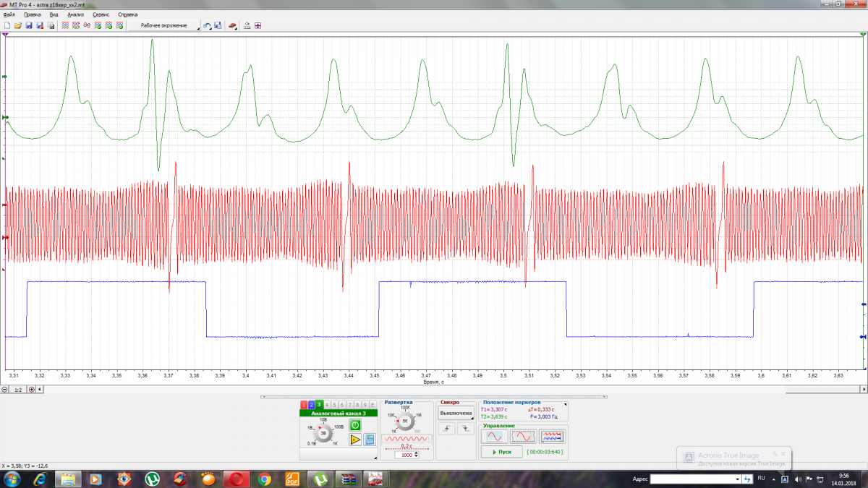Switch to blue channel 2 selector
Image resolution: width=868 pixels, height=488 pixels.
point(311,404)
